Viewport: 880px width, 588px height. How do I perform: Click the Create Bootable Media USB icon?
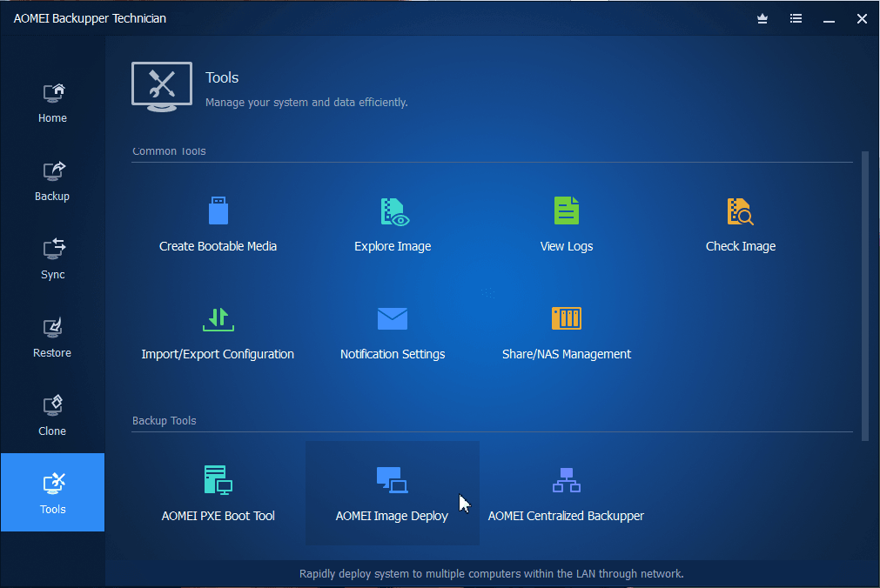point(218,210)
